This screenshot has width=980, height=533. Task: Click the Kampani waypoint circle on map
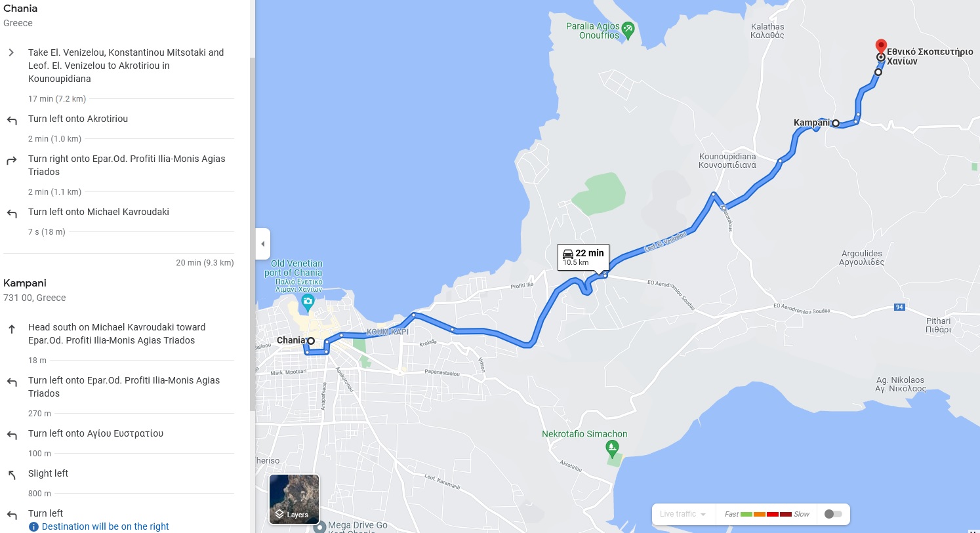(836, 123)
